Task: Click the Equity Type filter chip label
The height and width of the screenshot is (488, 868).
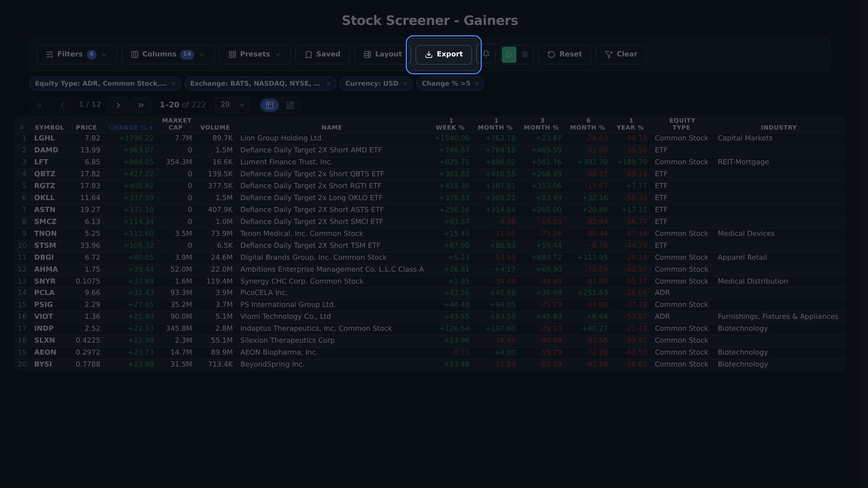Action: point(101,84)
